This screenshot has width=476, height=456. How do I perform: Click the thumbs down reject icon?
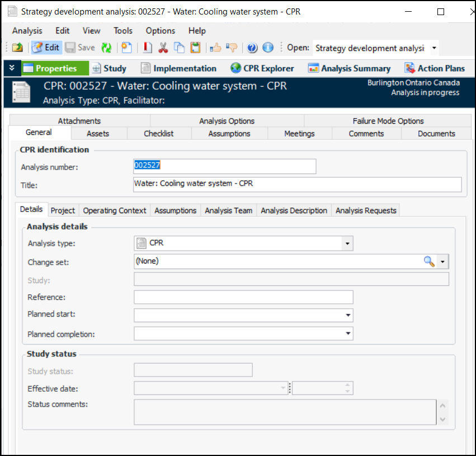[231, 48]
